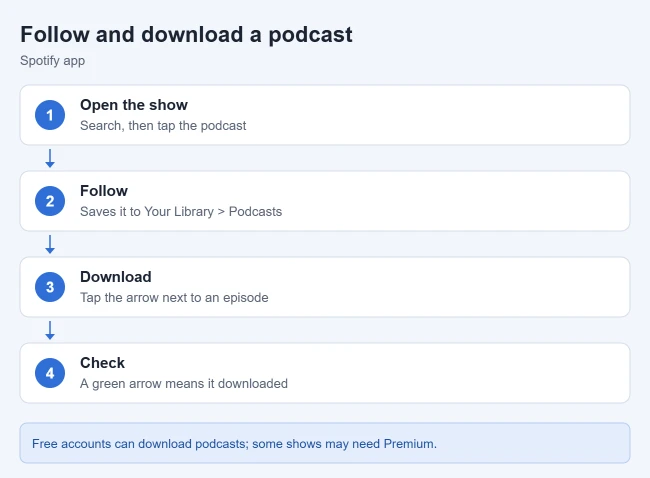Screen dimensions: 650x478
Task: Click the heading 'Follow and download a podcast'
Action: click(x=186, y=35)
